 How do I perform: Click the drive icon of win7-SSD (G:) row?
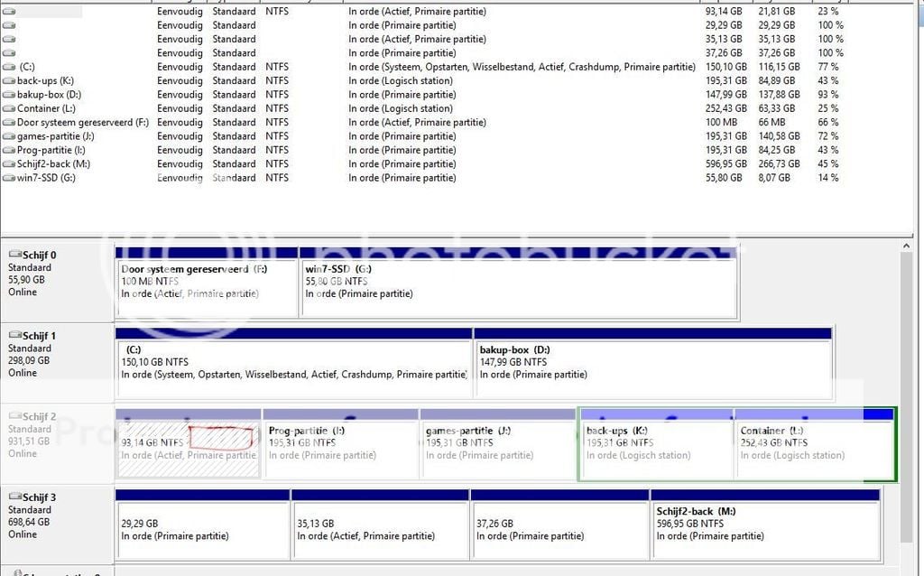click(x=9, y=178)
